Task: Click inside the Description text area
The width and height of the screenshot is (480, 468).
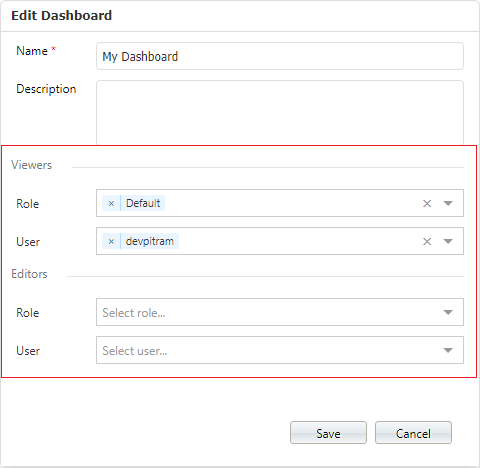Action: [x=280, y=112]
